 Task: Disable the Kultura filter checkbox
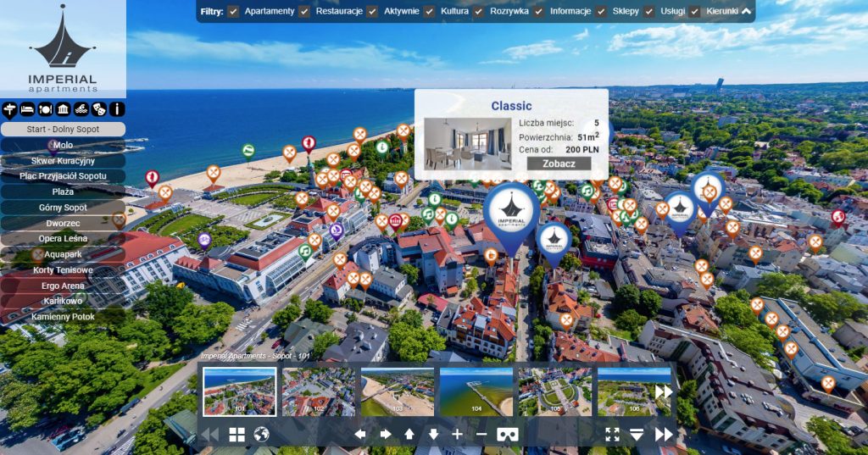[x=430, y=12]
